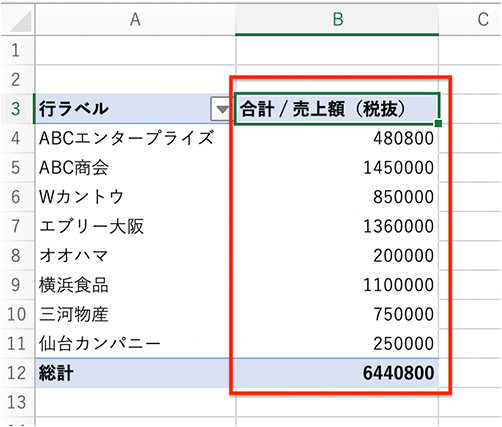Click the 三河物産 cell
This screenshot has height=427, width=502.
coord(135,314)
